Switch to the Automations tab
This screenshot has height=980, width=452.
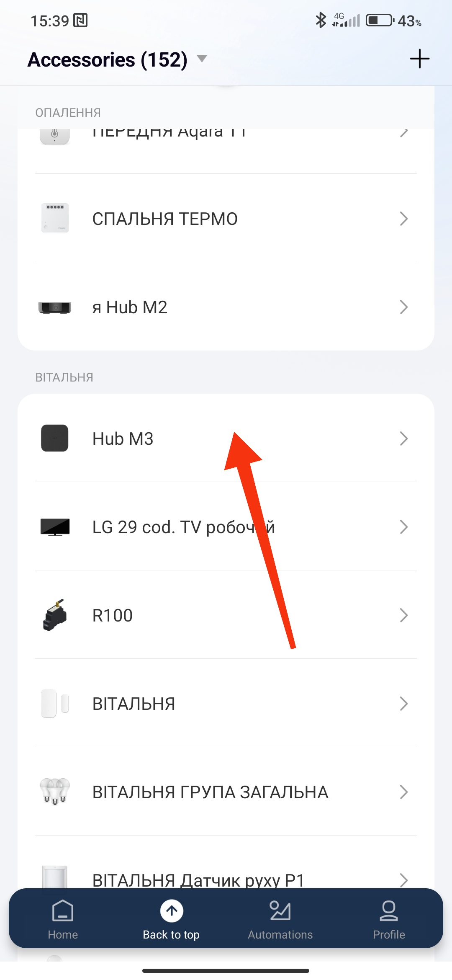tap(280, 919)
